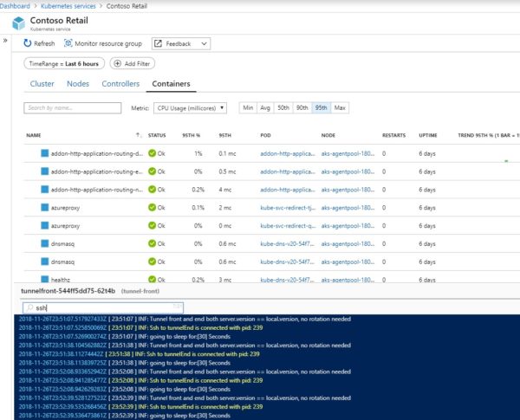The height and width of the screenshot is (420, 520).
Task: Open Dashboard breadcrumb link
Action: click(x=15, y=6)
